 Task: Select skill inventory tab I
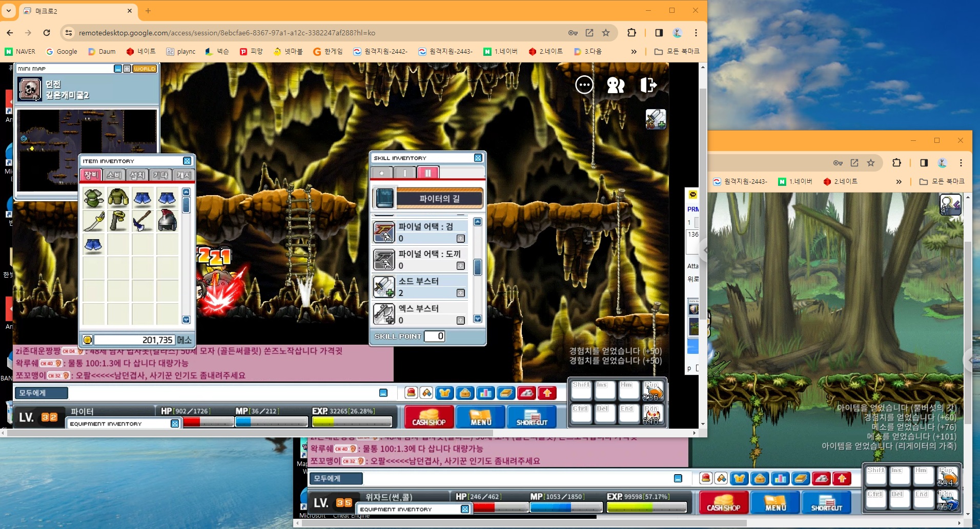405,173
